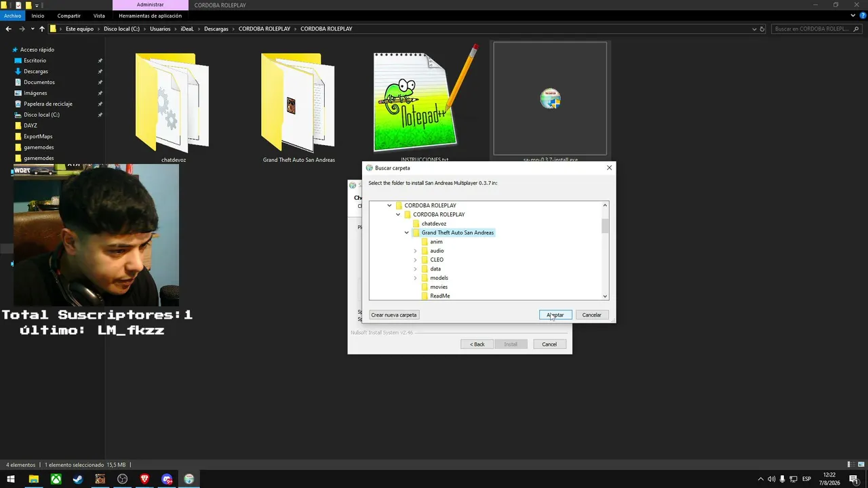
Task: Go back in File Explorer navigation
Action: pos(8,29)
